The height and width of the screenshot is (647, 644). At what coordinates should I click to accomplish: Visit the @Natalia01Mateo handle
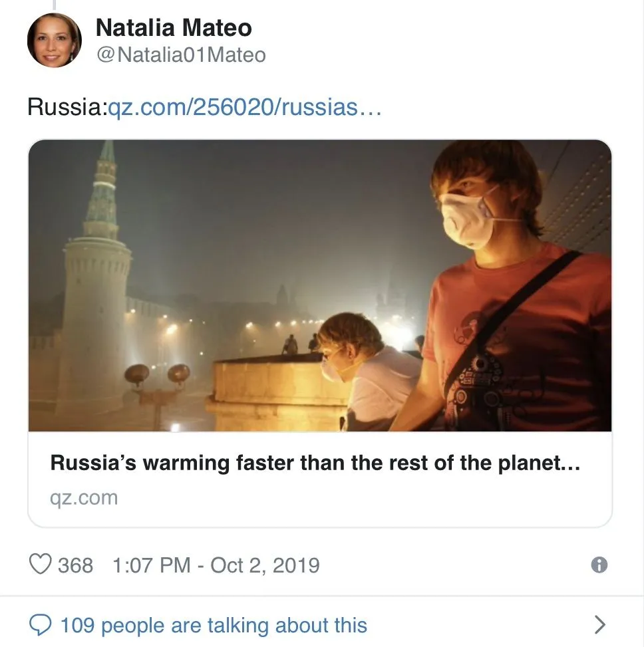coord(181,55)
